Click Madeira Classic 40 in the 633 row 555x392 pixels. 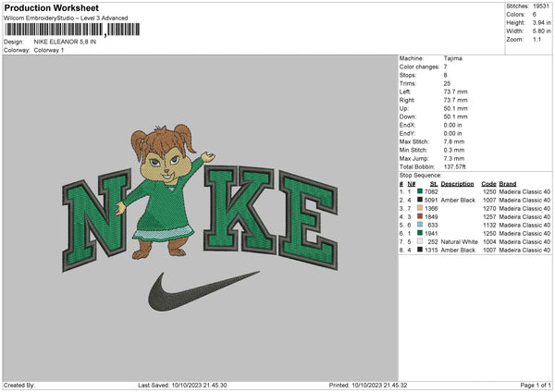click(x=524, y=225)
